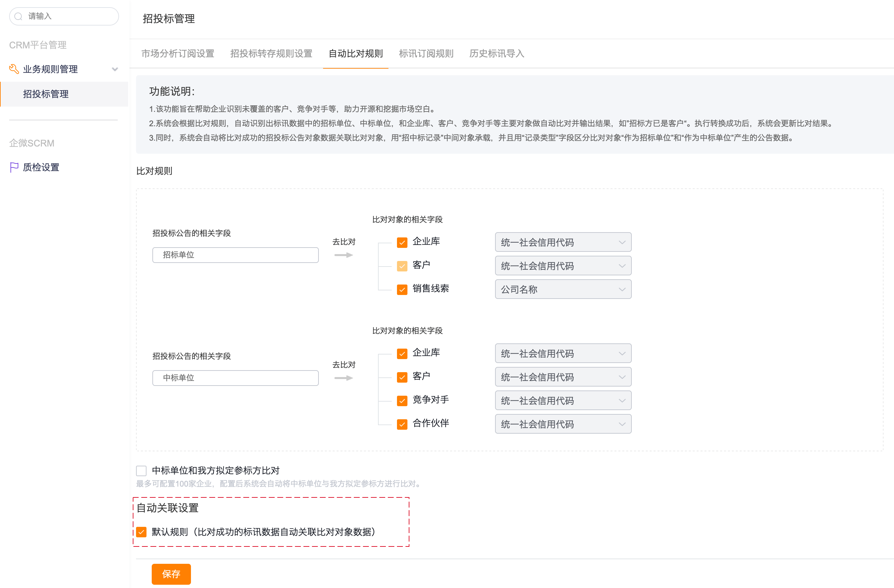Uncheck 销售线索 checkbox
This screenshot has width=894, height=588.
click(402, 289)
